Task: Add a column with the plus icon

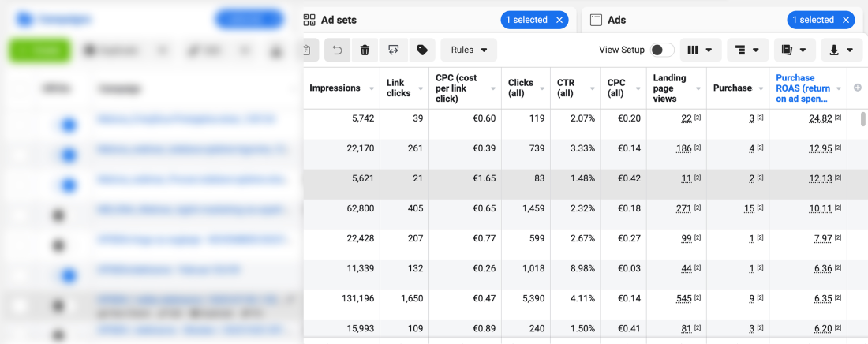Action: [x=858, y=88]
